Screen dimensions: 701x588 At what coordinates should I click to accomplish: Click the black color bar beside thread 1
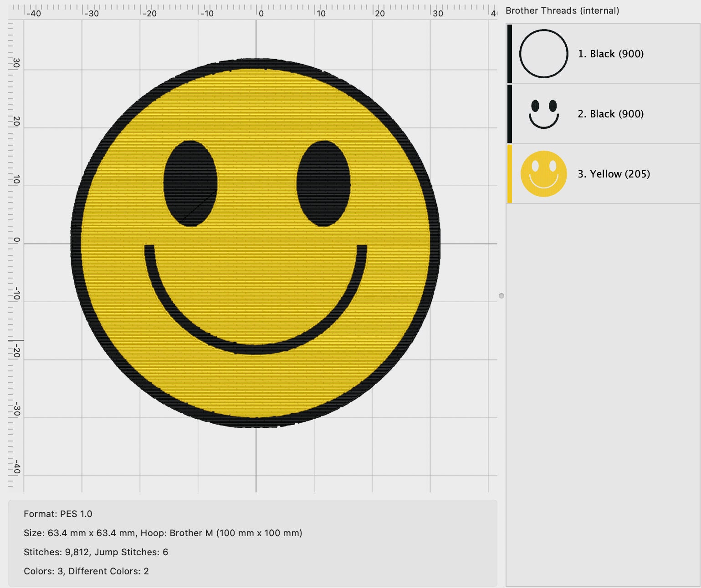pyautogui.click(x=510, y=54)
